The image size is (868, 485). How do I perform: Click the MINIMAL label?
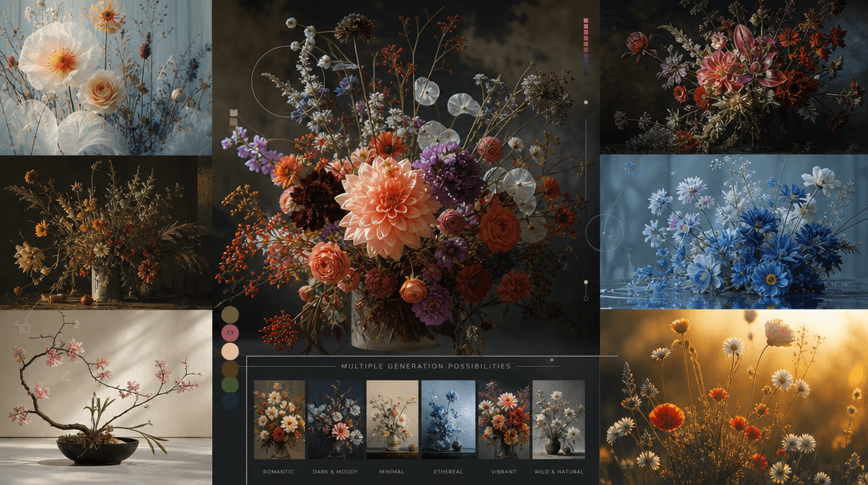(392, 471)
